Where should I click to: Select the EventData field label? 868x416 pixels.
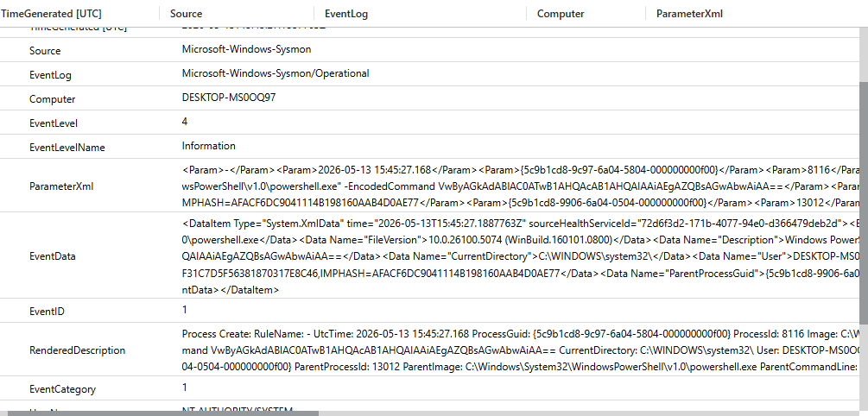[52, 256]
